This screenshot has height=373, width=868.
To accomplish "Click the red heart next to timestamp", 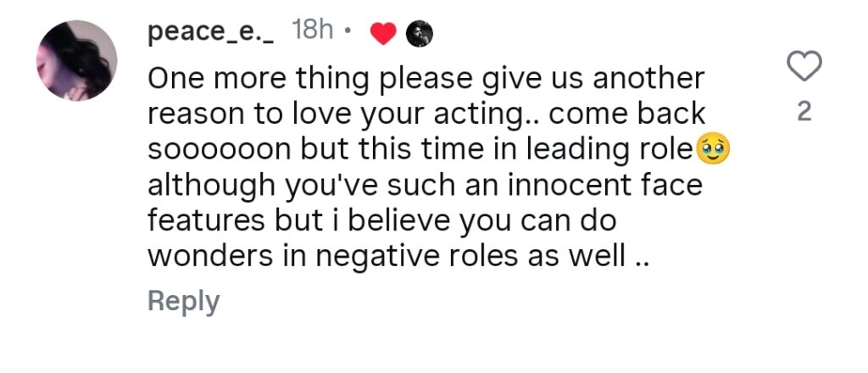I will 384,33.
